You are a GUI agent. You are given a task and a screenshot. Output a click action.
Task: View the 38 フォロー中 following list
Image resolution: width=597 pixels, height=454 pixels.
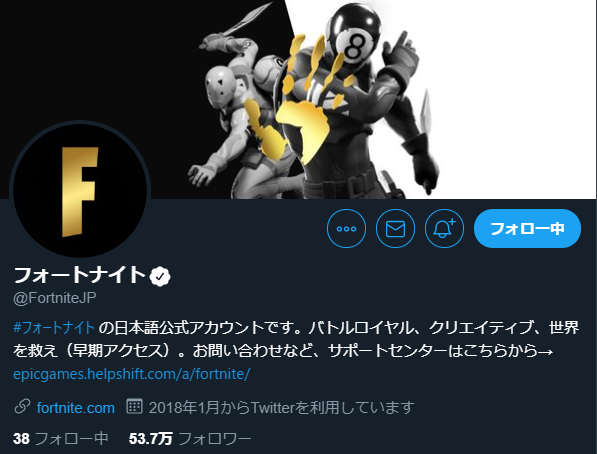tap(61, 439)
